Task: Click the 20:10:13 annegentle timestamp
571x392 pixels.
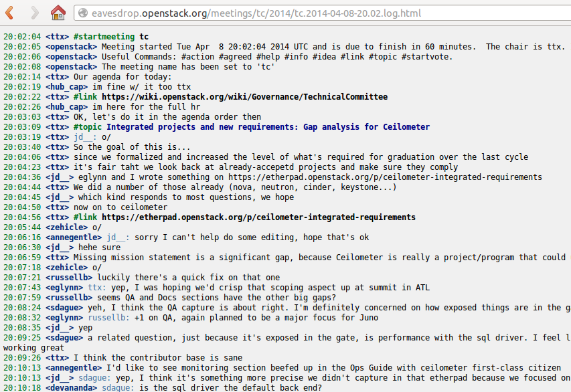Action: click(x=22, y=368)
